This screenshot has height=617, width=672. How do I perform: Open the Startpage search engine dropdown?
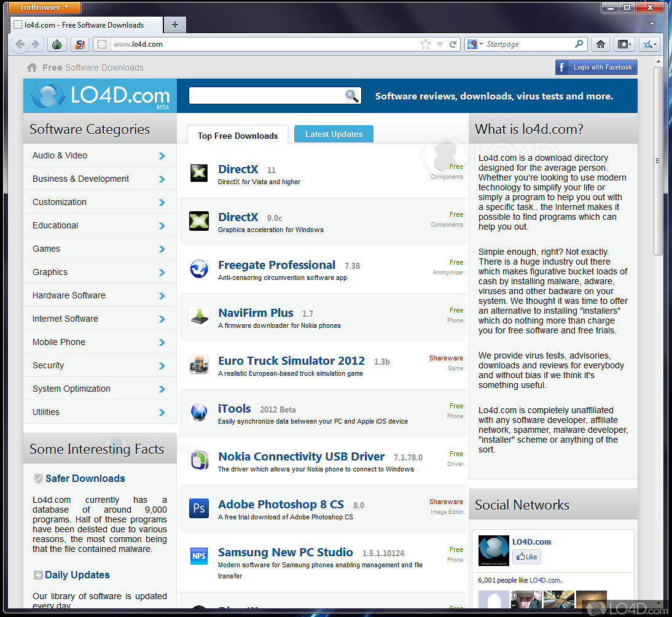[474, 44]
